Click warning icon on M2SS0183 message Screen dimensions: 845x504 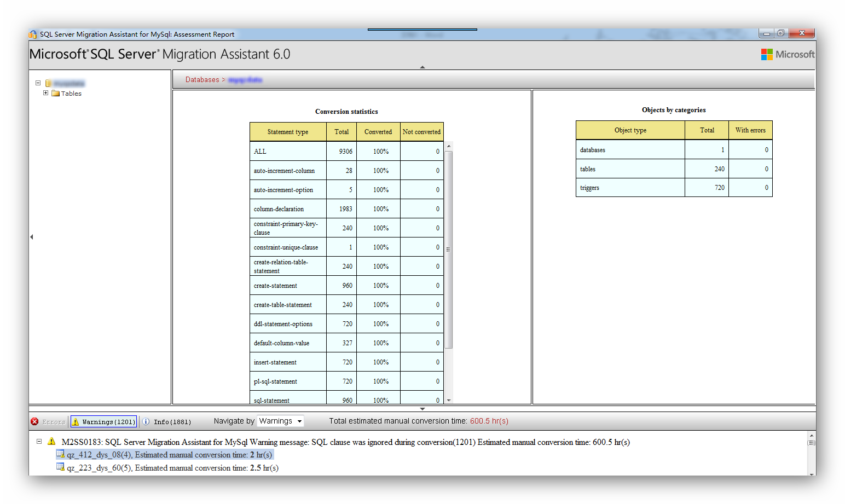tap(51, 441)
